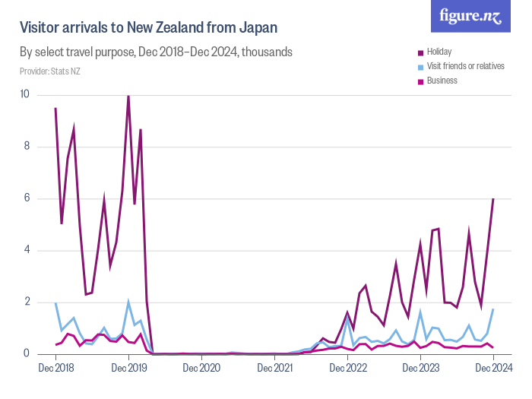
Task: Click the Holiday line endpoint at Dec 2024
Action: click(493, 199)
